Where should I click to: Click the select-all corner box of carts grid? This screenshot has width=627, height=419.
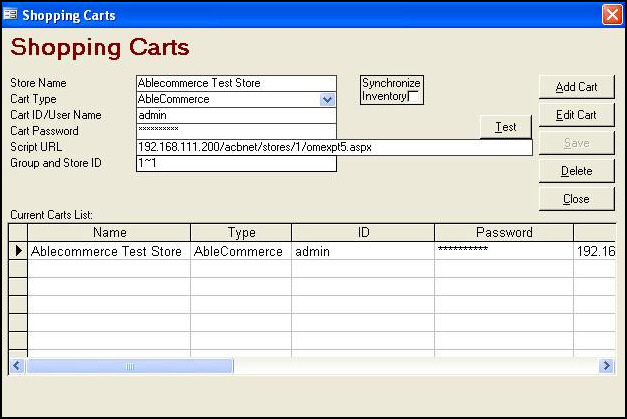click(18, 232)
